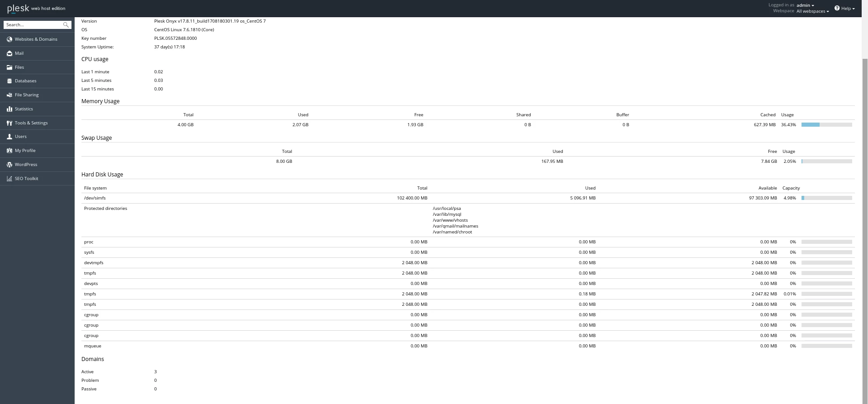Click the Mail envelope icon in sidebar

9,53
